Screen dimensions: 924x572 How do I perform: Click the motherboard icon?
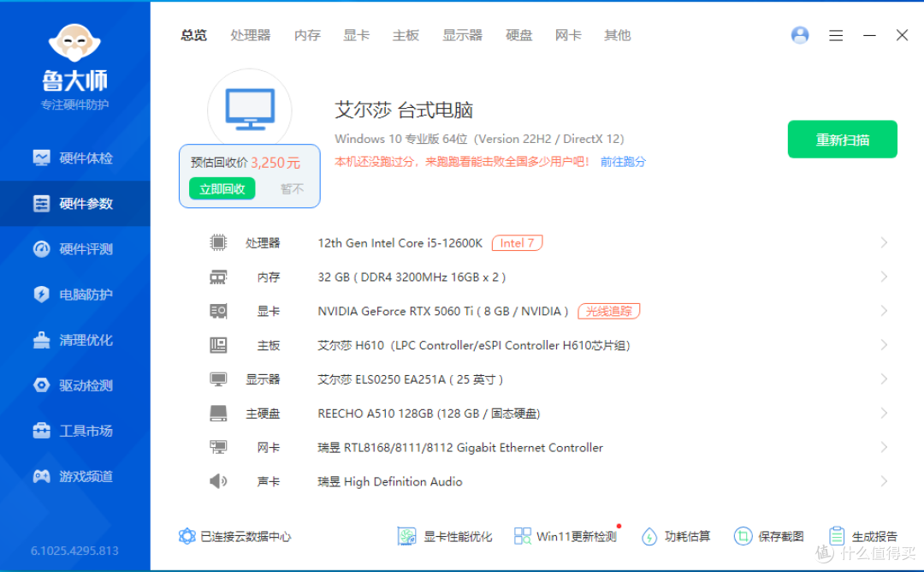click(x=218, y=345)
